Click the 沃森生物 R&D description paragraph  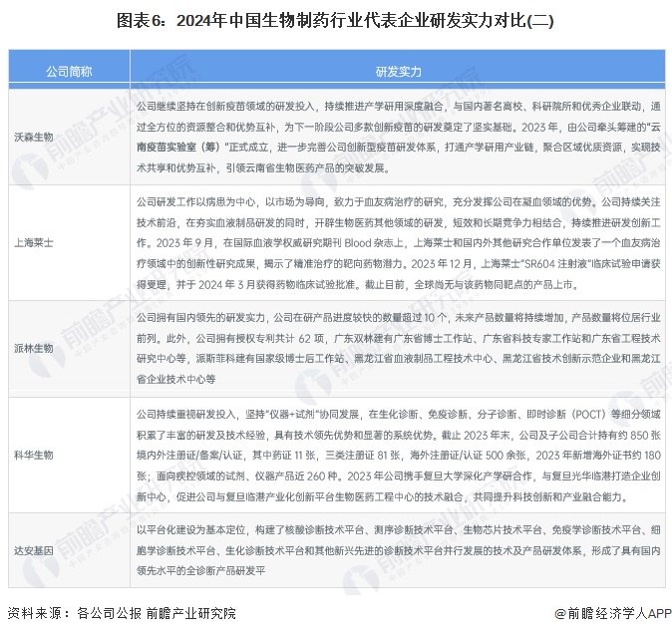pyautogui.click(x=399, y=138)
